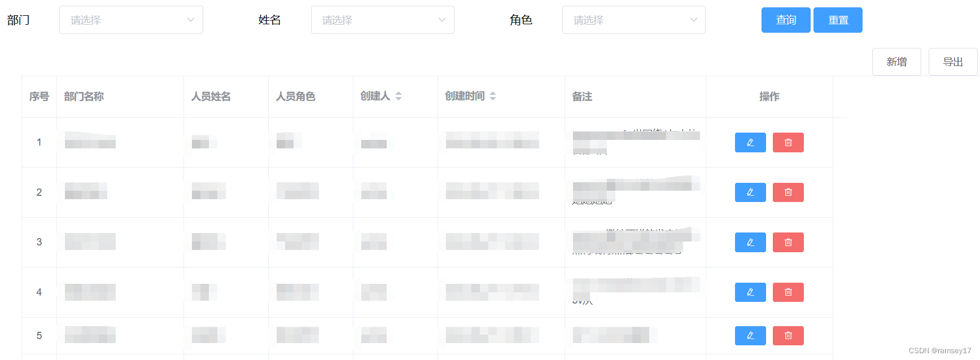Select row number 2 cell
This screenshot has height=360, width=980.
(39, 192)
